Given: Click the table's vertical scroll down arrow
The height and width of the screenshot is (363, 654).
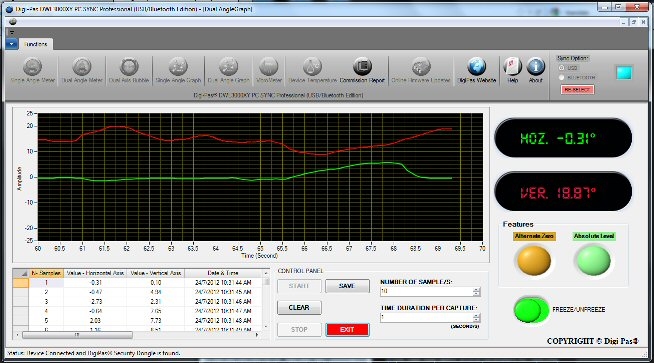Looking at the screenshot, I should pyautogui.click(x=266, y=326).
